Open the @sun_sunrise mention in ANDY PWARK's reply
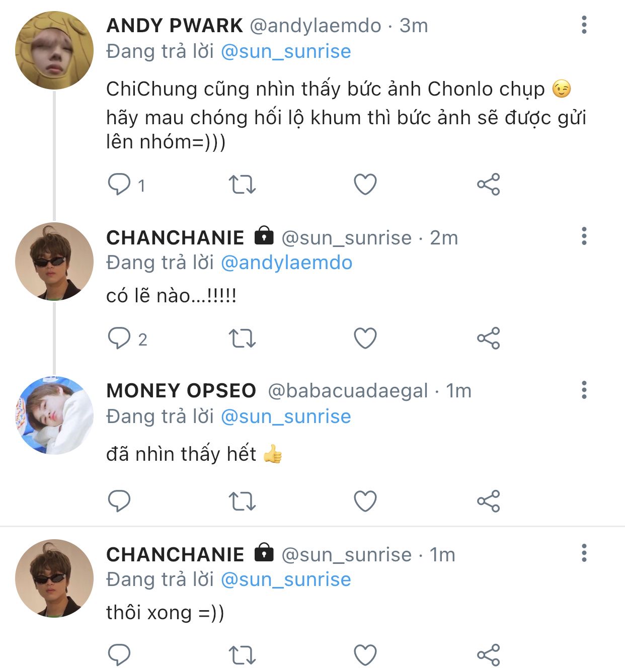Screen dimensions: 625x672 click(x=286, y=51)
